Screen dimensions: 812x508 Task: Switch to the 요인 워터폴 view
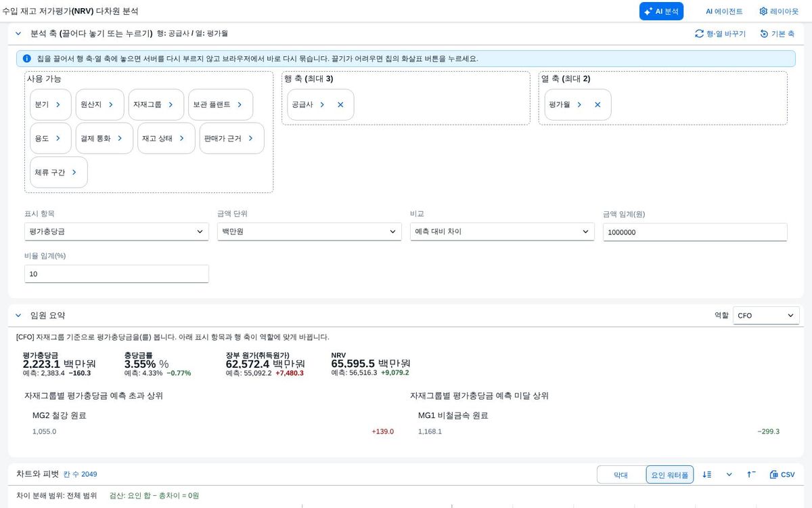[x=670, y=475]
